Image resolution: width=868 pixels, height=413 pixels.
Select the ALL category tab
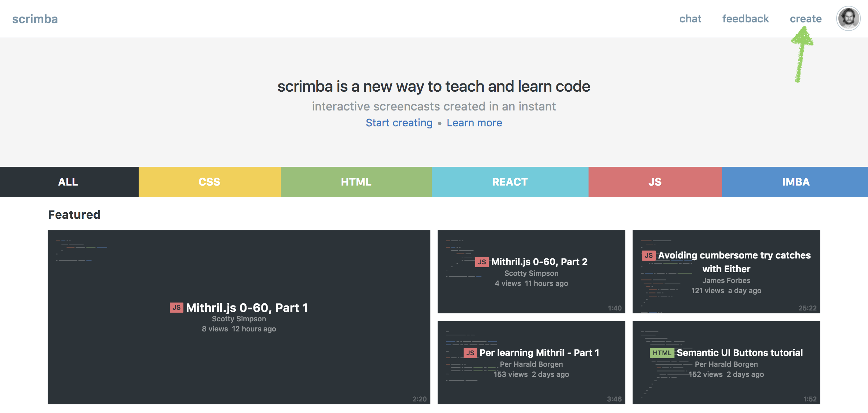(69, 182)
